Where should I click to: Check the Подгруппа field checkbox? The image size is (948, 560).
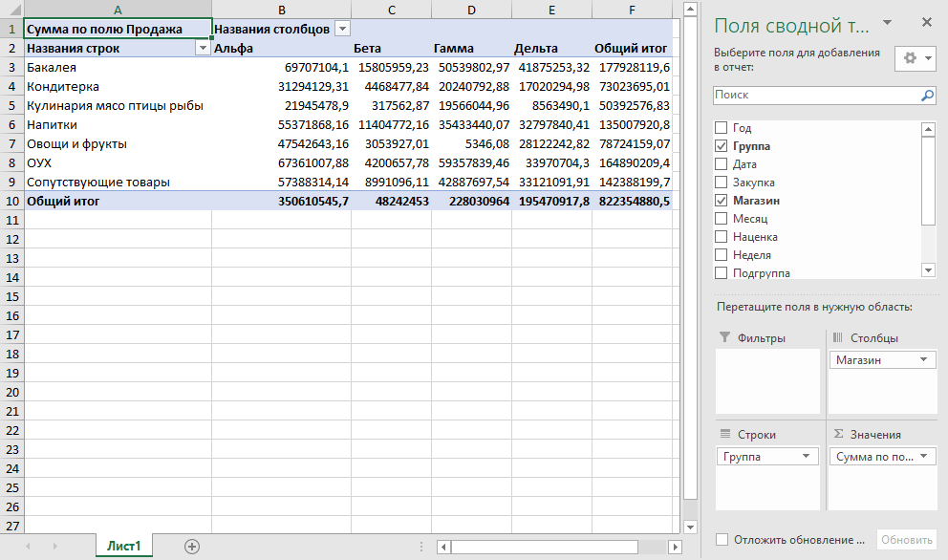coord(721,272)
